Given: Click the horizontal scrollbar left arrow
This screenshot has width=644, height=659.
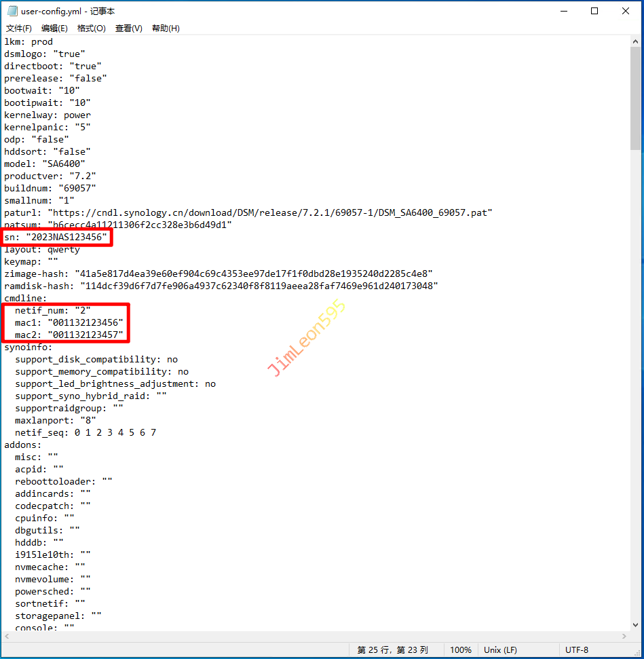Looking at the screenshot, I should [x=7, y=636].
